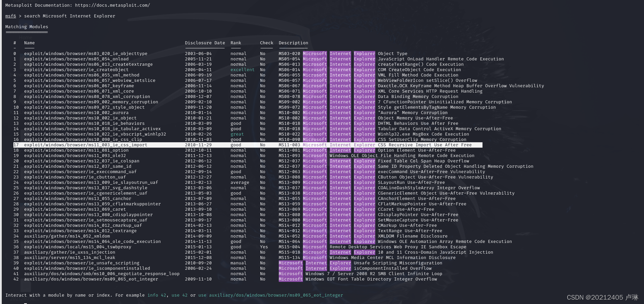Click the 'search Microsoft Internet Explorer' command text

pyautogui.click(x=70, y=16)
